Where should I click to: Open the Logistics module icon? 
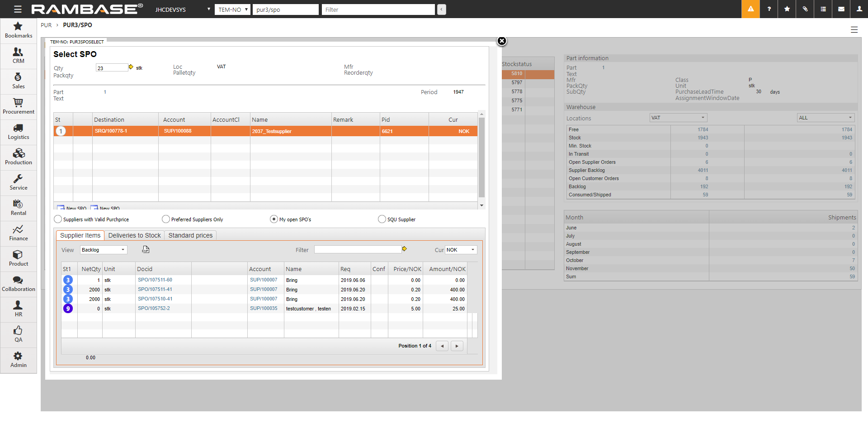(18, 132)
